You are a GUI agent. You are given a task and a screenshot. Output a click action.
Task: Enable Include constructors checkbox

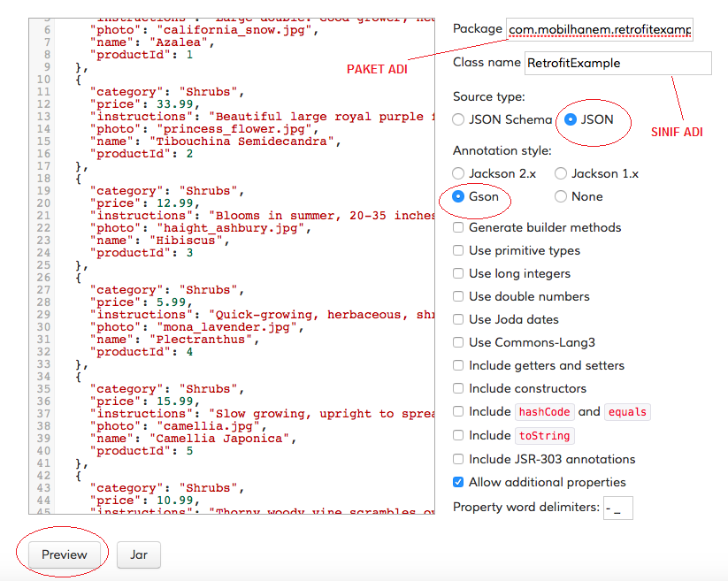click(458, 388)
